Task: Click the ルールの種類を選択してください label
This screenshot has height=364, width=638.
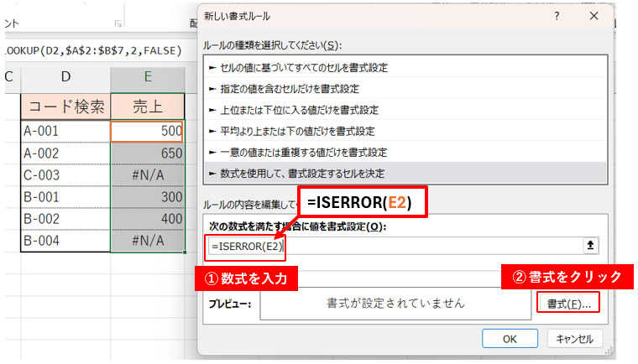Action: point(272,45)
